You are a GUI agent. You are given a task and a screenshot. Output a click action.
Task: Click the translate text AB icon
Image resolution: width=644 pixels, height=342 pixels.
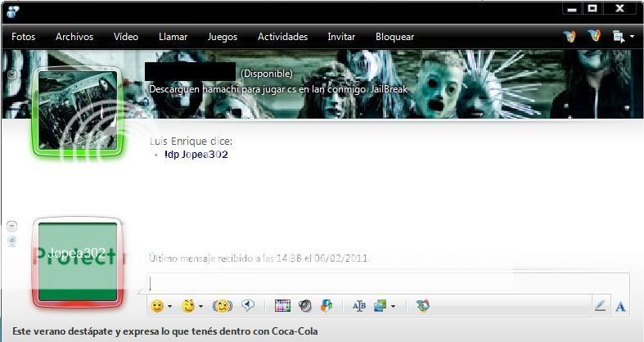(x=358, y=306)
